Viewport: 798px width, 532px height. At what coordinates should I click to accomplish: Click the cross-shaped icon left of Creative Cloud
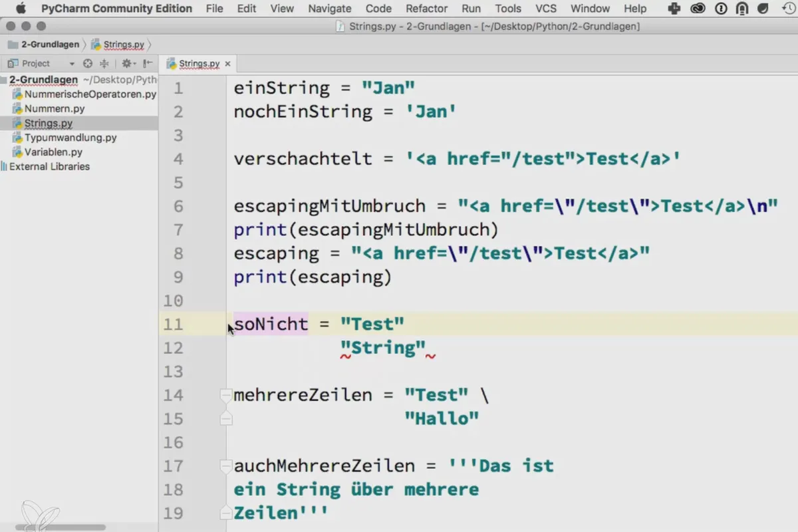(x=674, y=9)
